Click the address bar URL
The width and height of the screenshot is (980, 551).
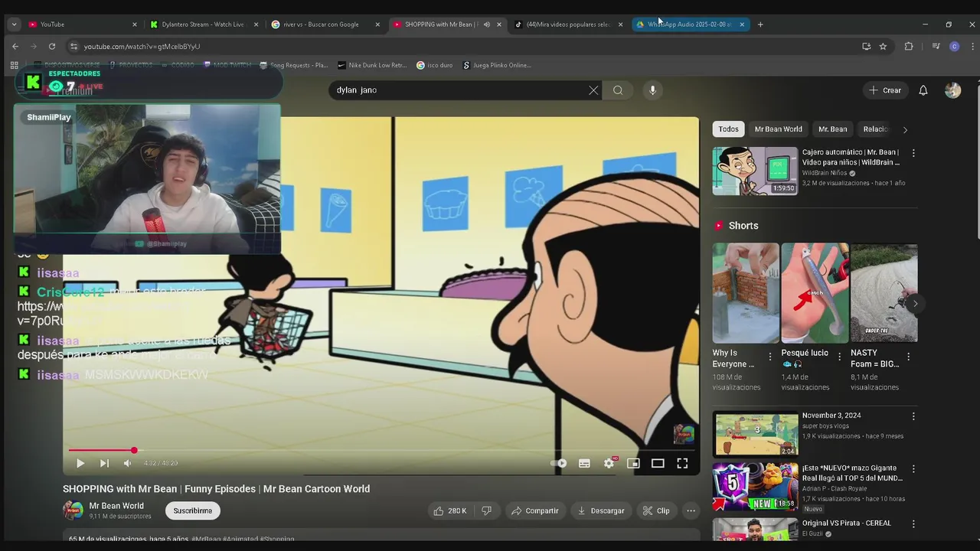point(142,47)
